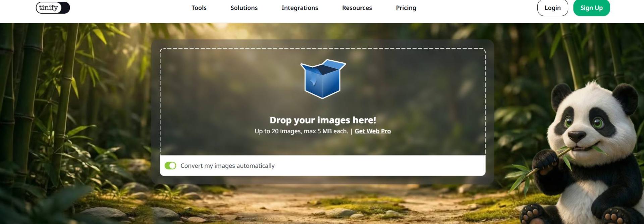Click the green Sign Up button
Image resolution: width=644 pixels, height=224 pixels.
[x=591, y=8]
